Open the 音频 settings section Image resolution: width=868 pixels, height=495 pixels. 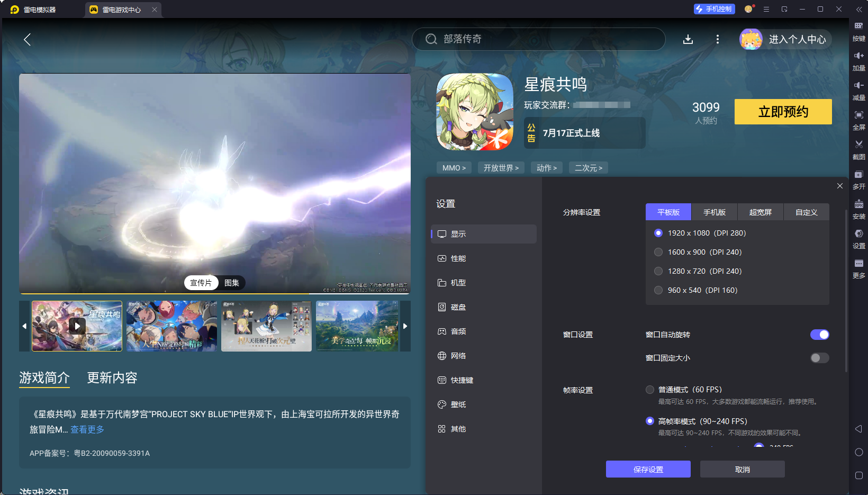pos(484,331)
